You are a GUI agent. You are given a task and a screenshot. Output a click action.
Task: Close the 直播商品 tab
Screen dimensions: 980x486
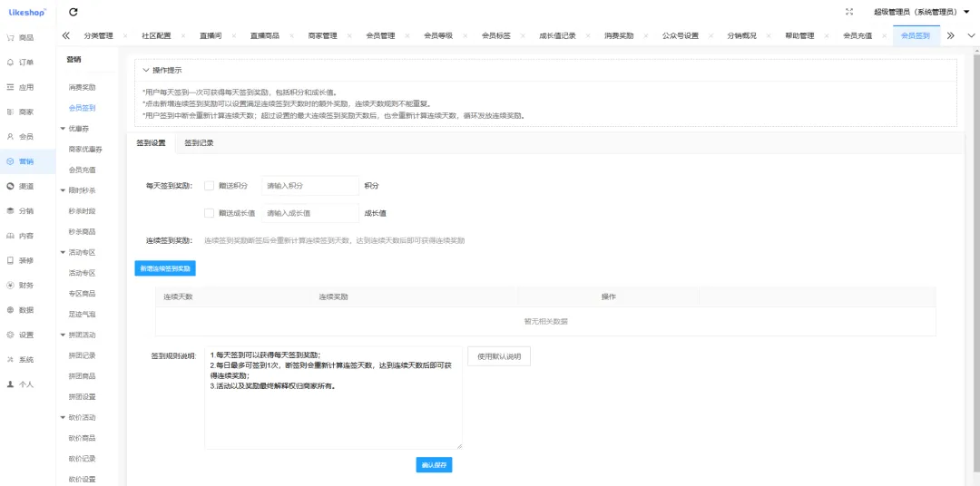pos(292,35)
